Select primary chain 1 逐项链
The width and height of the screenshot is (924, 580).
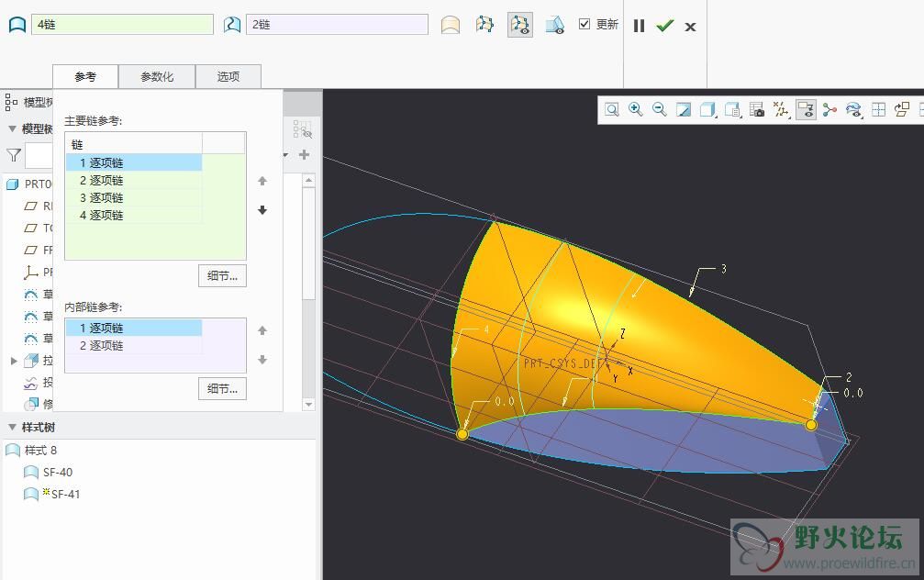[134, 162]
